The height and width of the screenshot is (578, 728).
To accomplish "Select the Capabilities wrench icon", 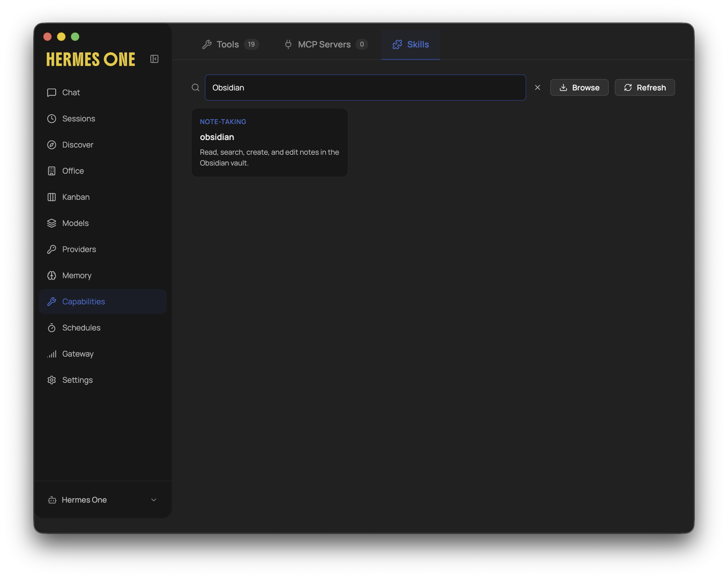I will (52, 302).
